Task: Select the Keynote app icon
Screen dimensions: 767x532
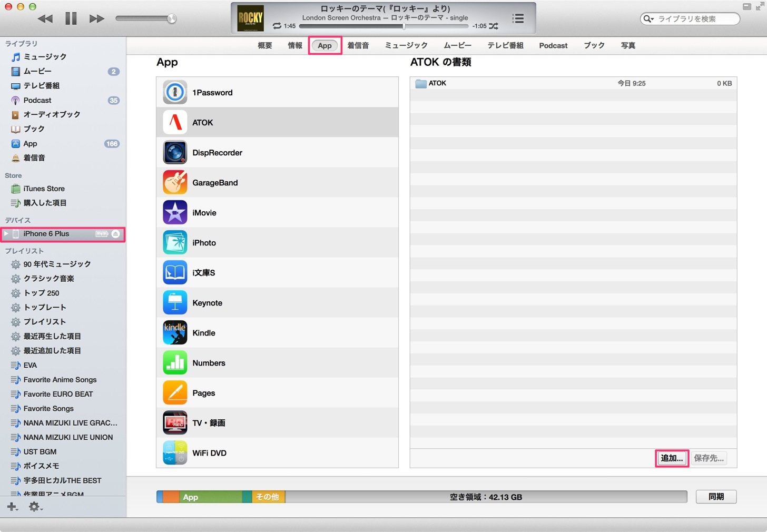Action: [175, 303]
